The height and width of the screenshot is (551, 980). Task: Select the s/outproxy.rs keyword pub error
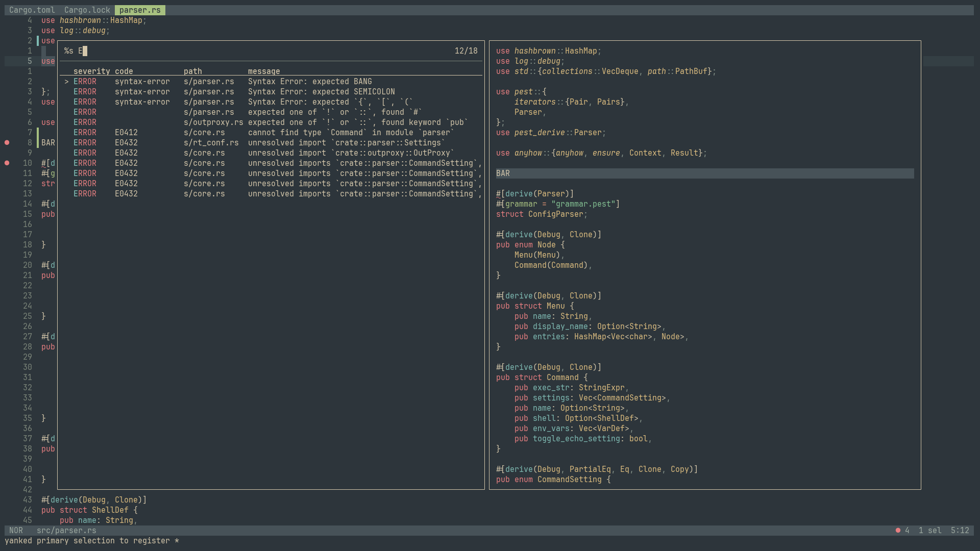(x=271, y=122)
